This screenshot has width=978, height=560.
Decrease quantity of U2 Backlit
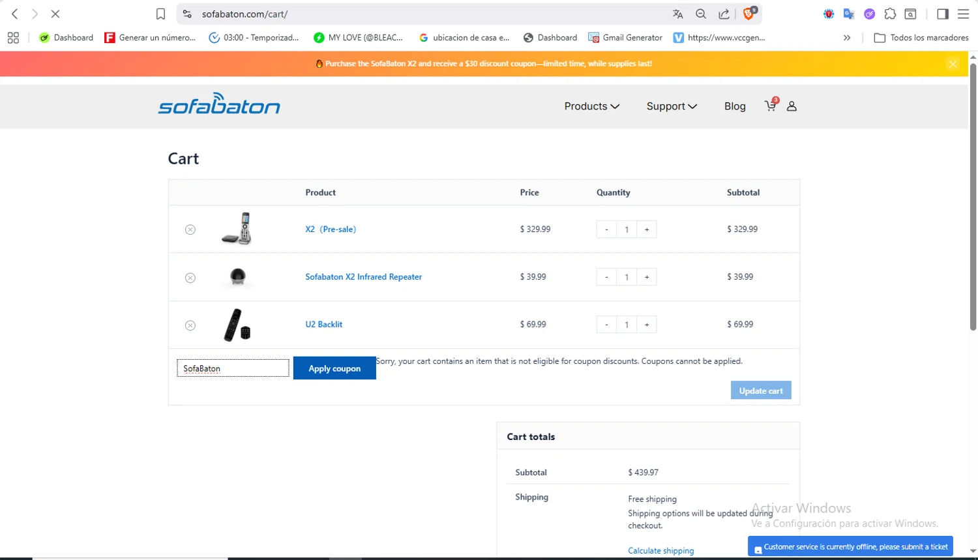(x=606, y=325)
